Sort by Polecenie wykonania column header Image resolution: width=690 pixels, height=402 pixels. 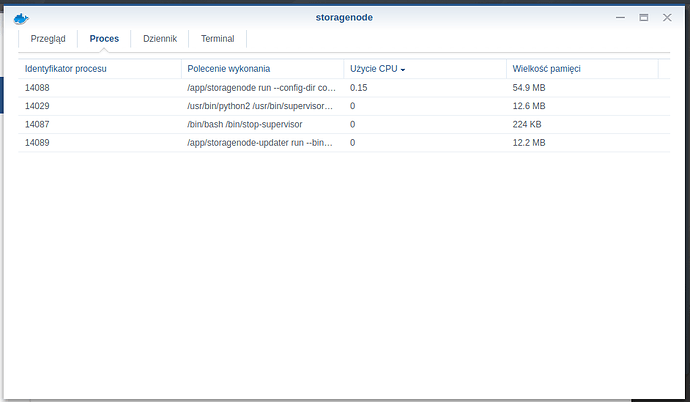[x=262, y=69]
